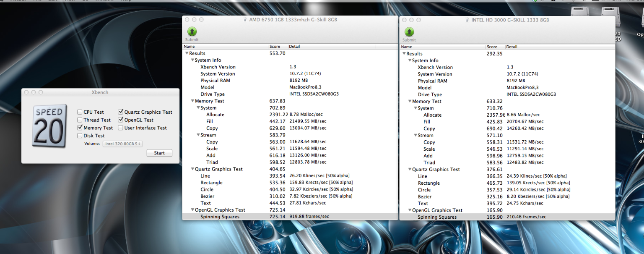Collapse System triangle under Memory Test in INTEL window
The height and width of the screenshot is (254, 644).
415,108
